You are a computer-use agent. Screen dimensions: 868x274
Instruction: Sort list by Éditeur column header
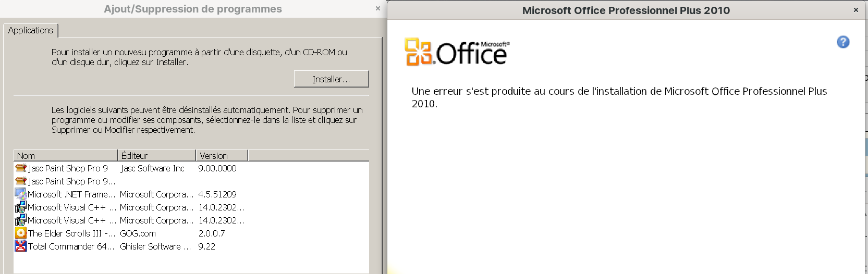[156, 156]
